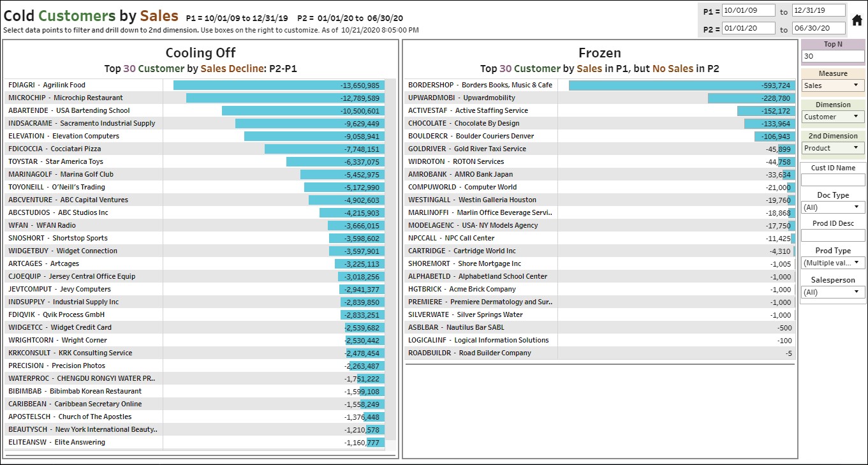Open the Salesperson (All) dropdown

[x=833, y=292]
